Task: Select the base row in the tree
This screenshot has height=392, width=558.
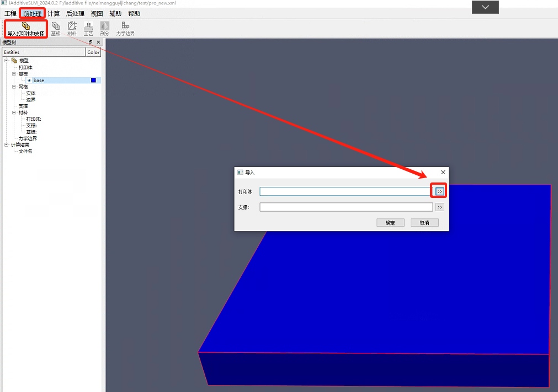Action: [51, 80]
